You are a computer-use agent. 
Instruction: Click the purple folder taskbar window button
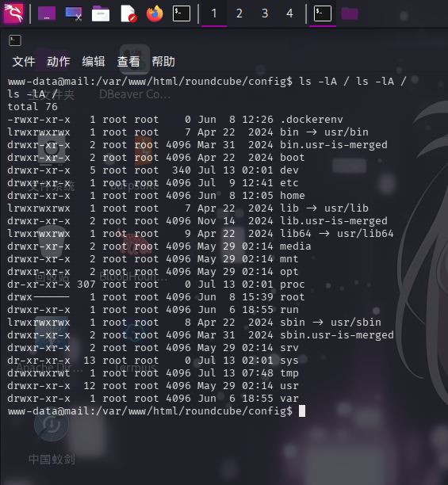(x=350, y=13)
